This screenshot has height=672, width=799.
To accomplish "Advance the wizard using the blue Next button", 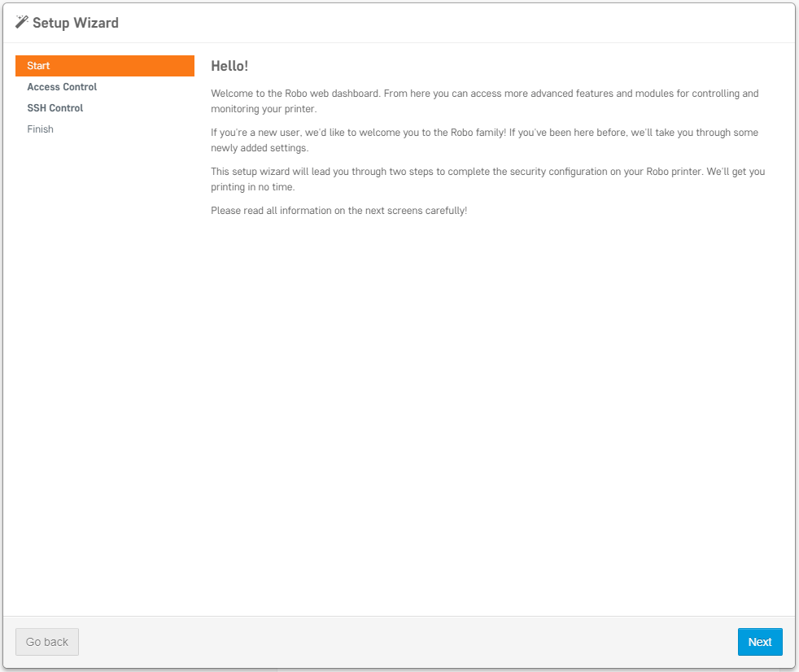I will click(759, 642).
